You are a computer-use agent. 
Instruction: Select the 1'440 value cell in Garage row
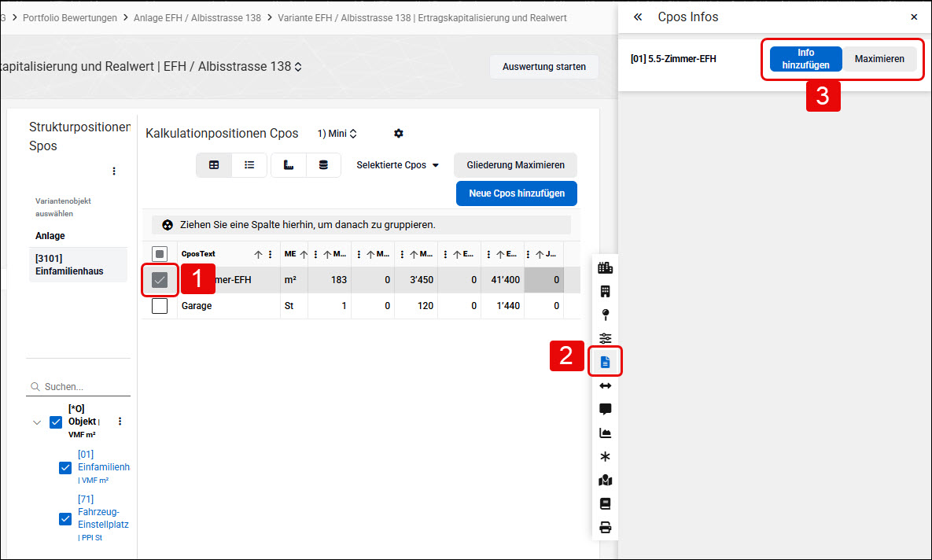click(503, 306)
